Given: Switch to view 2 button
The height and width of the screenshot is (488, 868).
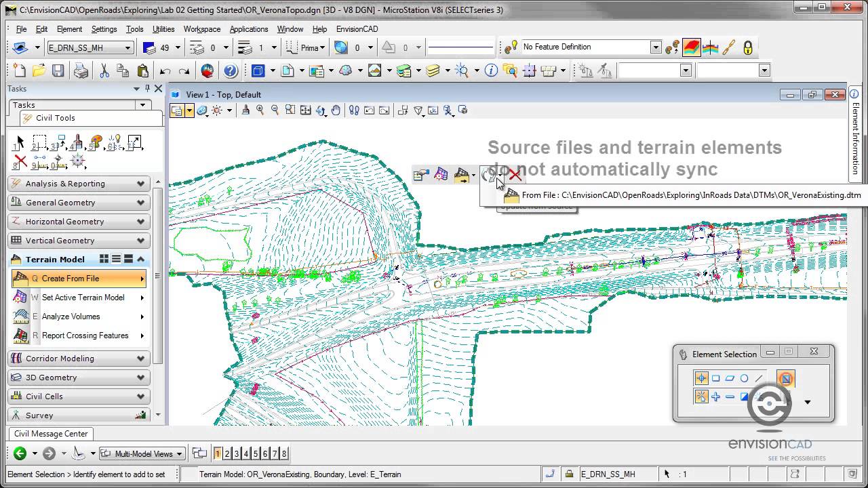Looking at the screenshot, I should (x=227, y=453).
